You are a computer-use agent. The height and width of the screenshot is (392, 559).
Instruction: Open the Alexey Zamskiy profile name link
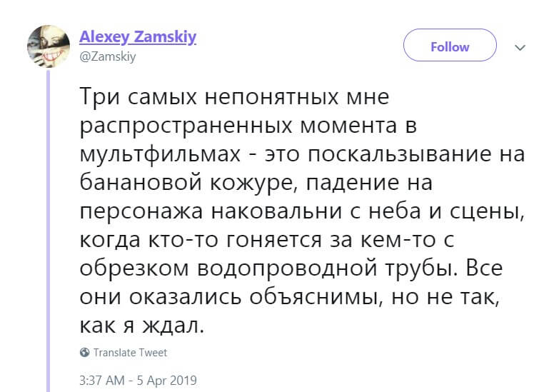(x=137, y=38)
